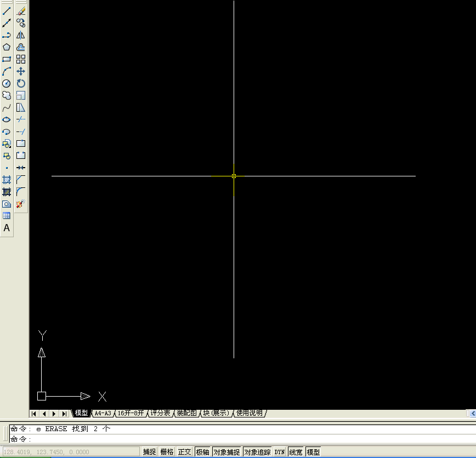
Task: Select the Chamfer tool
Action: click(x=21, y=180)
